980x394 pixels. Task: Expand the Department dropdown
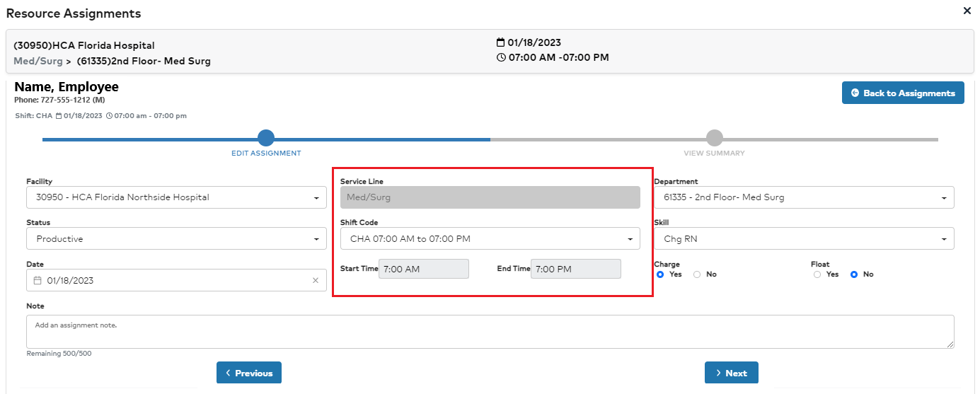coord(803,197)
